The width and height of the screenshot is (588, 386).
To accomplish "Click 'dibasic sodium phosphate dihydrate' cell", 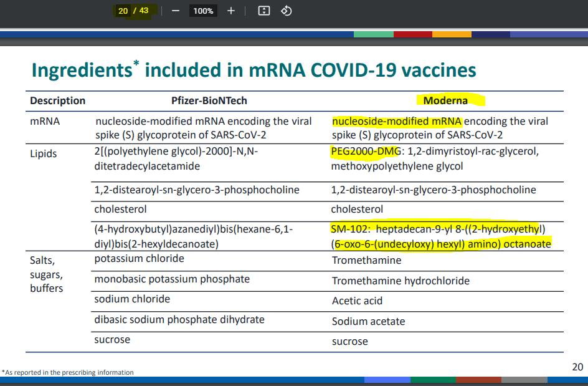I will point(179,319).
